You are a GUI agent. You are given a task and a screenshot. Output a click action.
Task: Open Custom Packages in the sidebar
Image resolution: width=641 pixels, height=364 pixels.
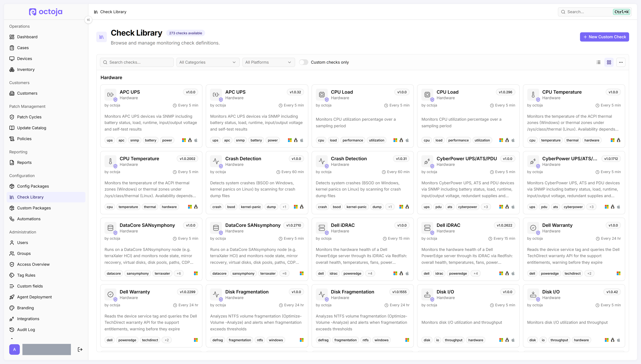pos(46,208)
